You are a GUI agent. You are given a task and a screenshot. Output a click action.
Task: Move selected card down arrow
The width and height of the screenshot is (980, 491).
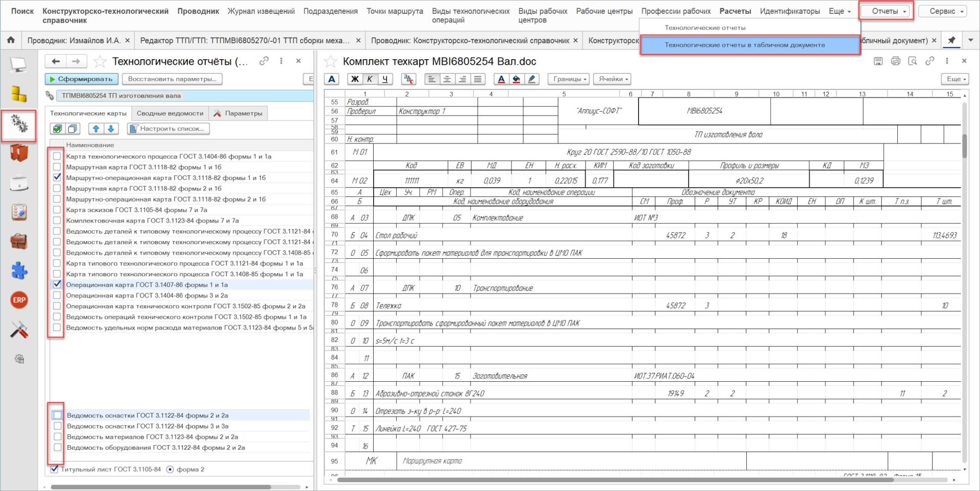click(111, 129)
